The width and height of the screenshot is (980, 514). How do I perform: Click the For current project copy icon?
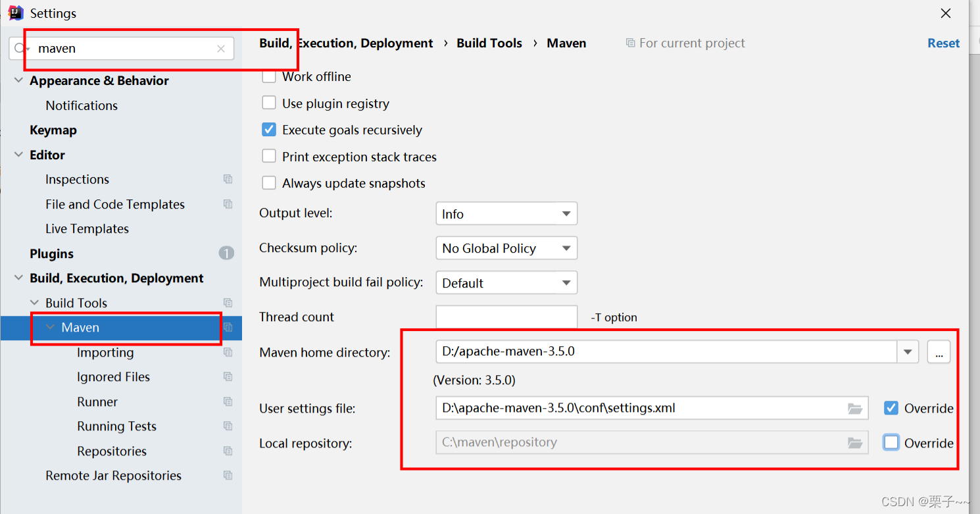pos(630,43)
